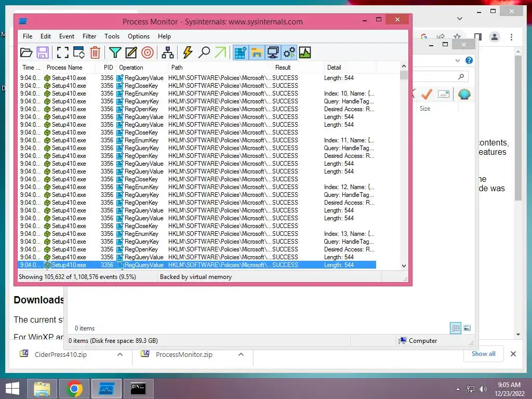Viewport: 532px width, 399px height.
Task: Open the Edit menu in Process Monitor
Action: point(46,36)
